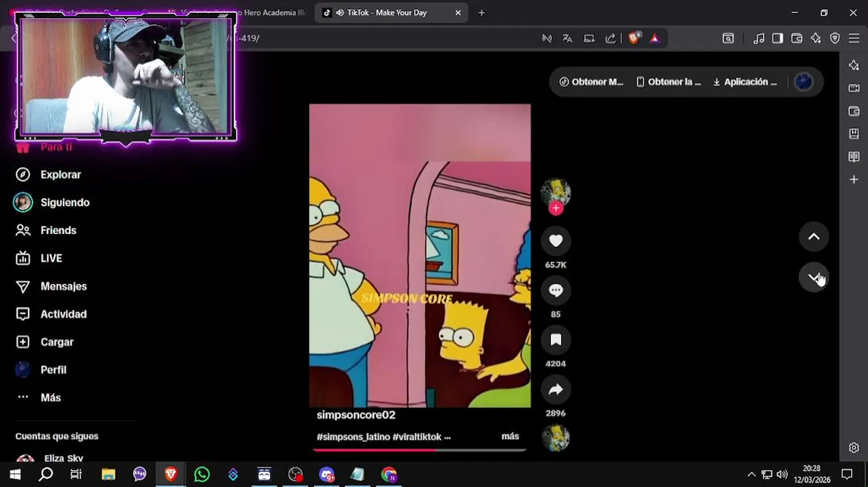Screen dimensions: 868x487
Task: Click the share page icon in address bar
Action: pos(610,39)
